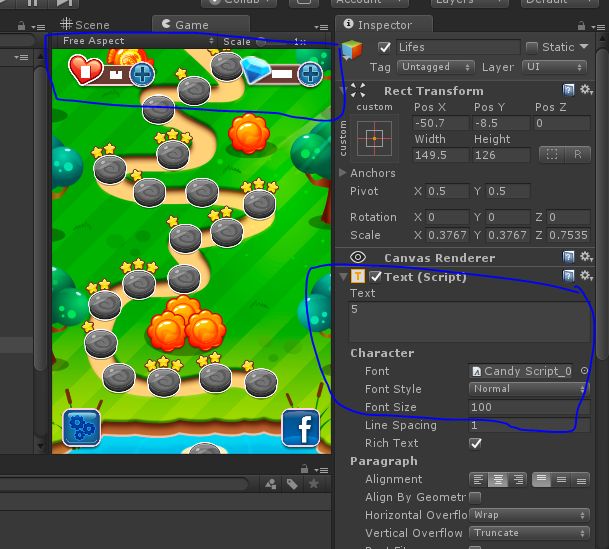This screenshot has width=609, height=549.
Task: Click the gem plus button in Game view
Action: click(310, 74)
